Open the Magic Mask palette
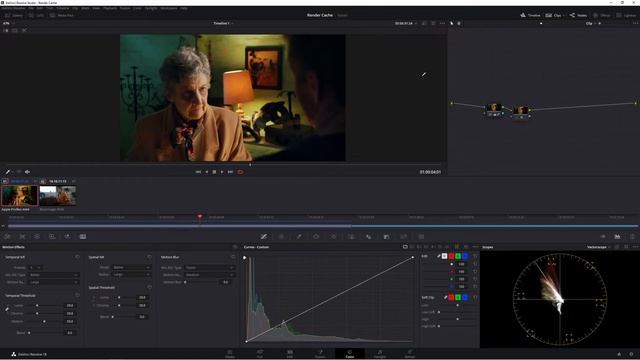 coord(351,236)
